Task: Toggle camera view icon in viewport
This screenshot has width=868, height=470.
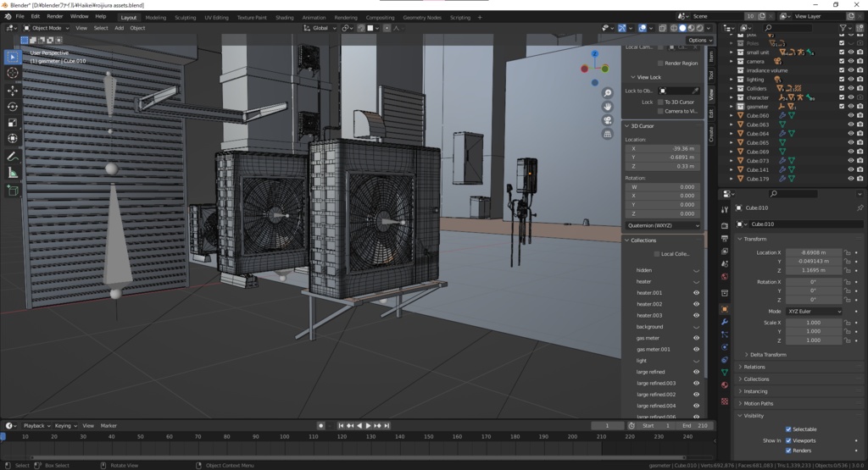Action: click(607, 120)
